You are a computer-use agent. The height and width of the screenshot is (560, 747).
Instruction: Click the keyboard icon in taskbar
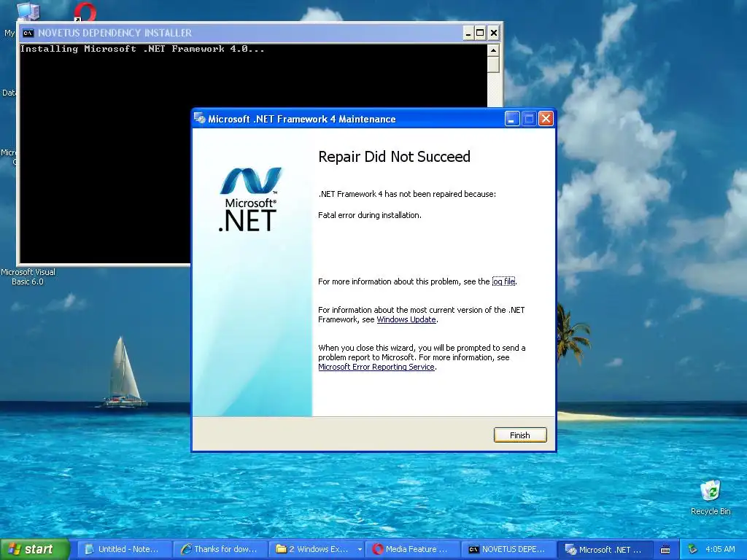665,550
